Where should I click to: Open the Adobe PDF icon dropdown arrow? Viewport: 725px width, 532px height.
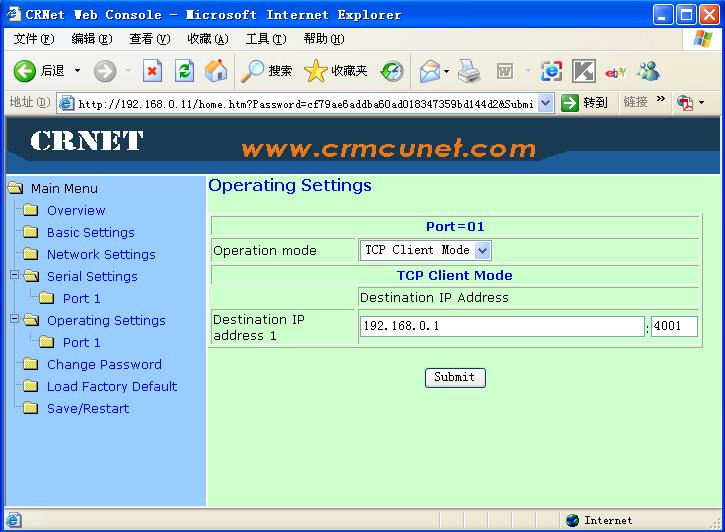[x=701, y=102]
